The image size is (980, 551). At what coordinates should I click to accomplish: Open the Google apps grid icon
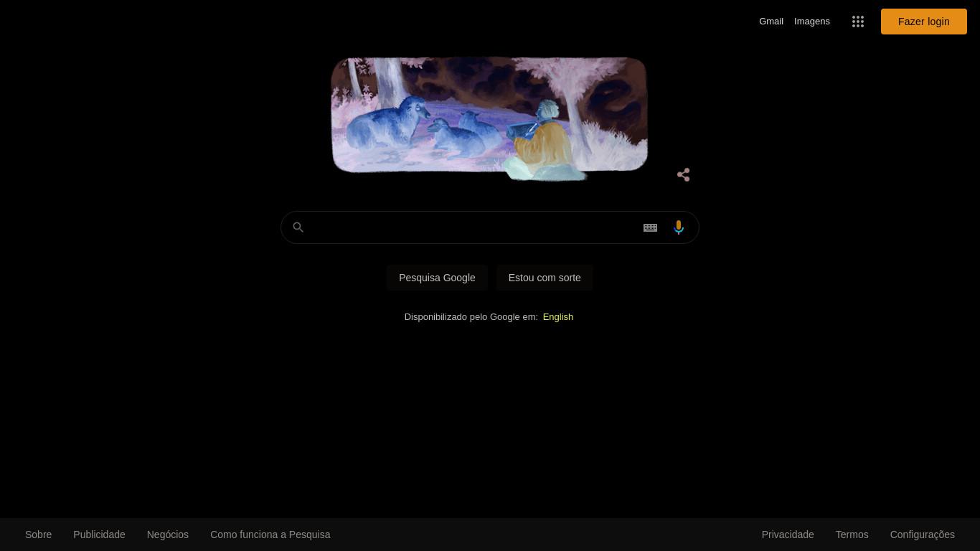(858, 22)
